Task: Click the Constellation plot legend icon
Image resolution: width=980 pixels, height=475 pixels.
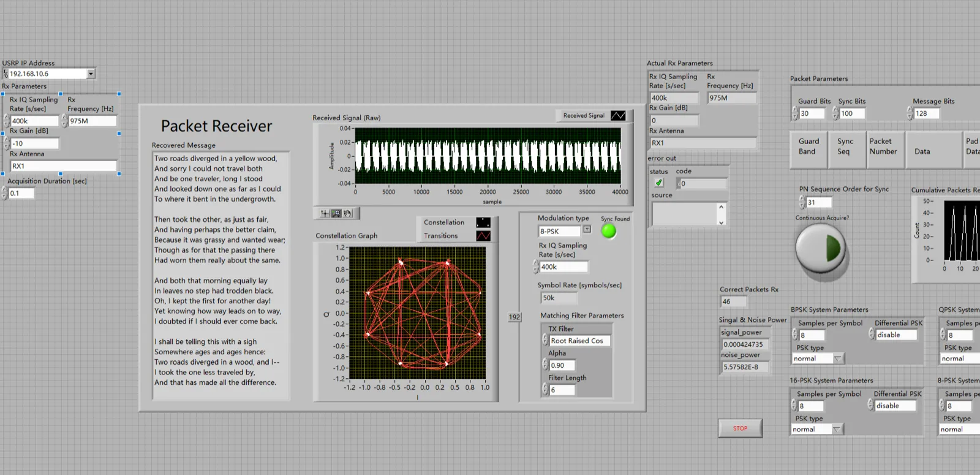Action: pyautogui.click(x=483, y=222)
